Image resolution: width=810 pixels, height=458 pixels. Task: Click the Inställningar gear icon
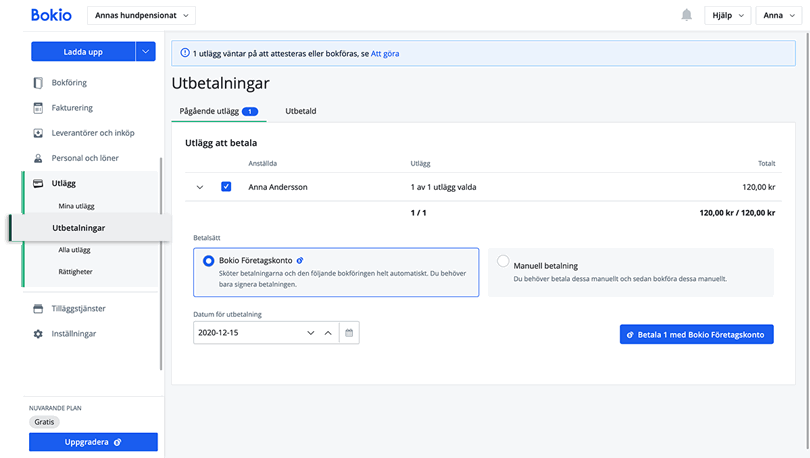[x=38, y=334]
